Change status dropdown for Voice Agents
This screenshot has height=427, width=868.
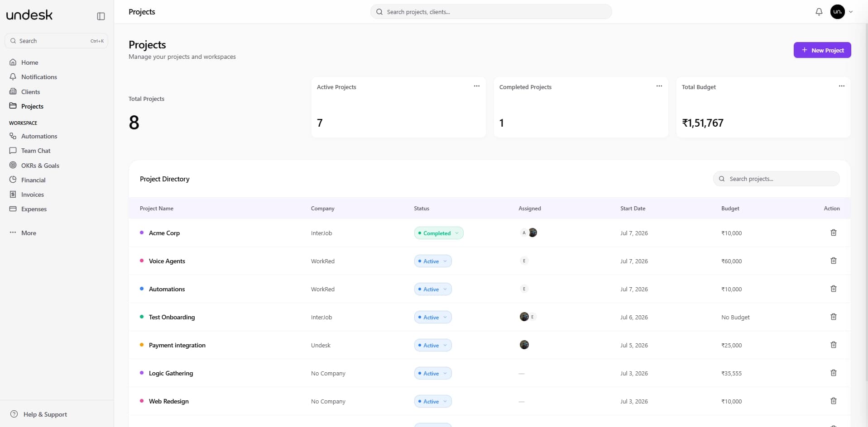(x=433, y=261)
